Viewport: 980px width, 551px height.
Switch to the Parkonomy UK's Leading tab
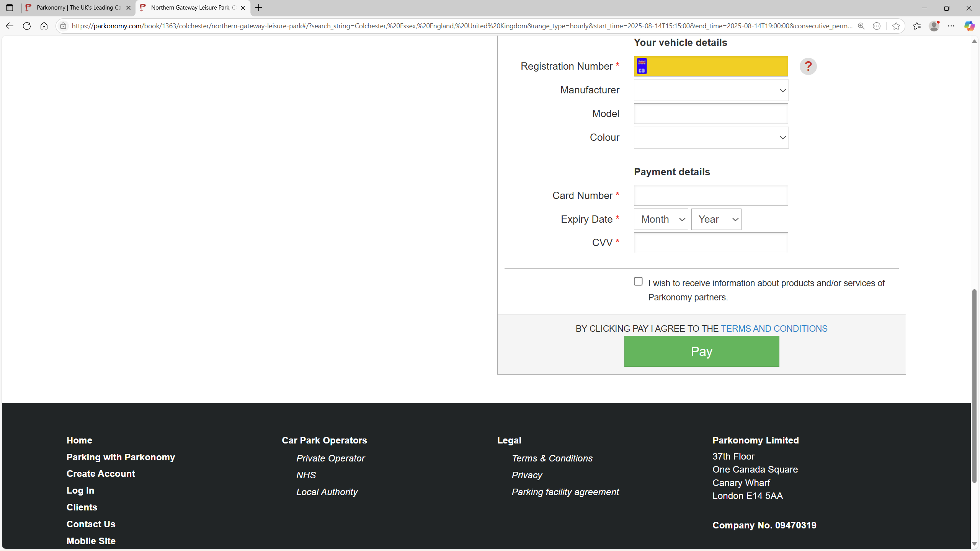[x=78, y=8]
